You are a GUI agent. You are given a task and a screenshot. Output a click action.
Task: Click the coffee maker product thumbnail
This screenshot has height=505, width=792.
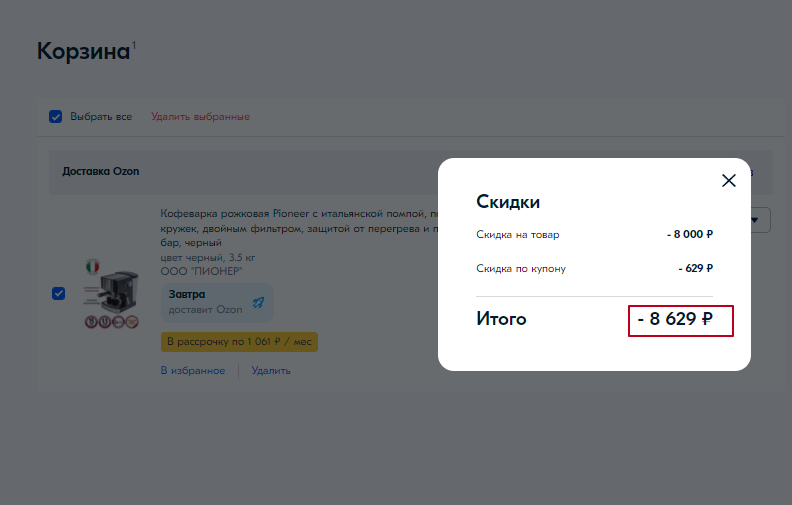pos(113,289)
